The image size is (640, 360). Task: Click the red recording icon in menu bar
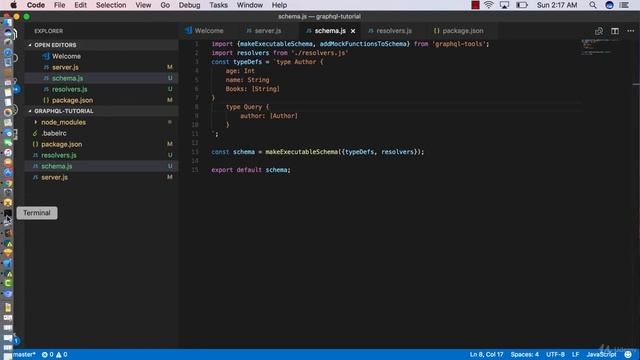475,5
